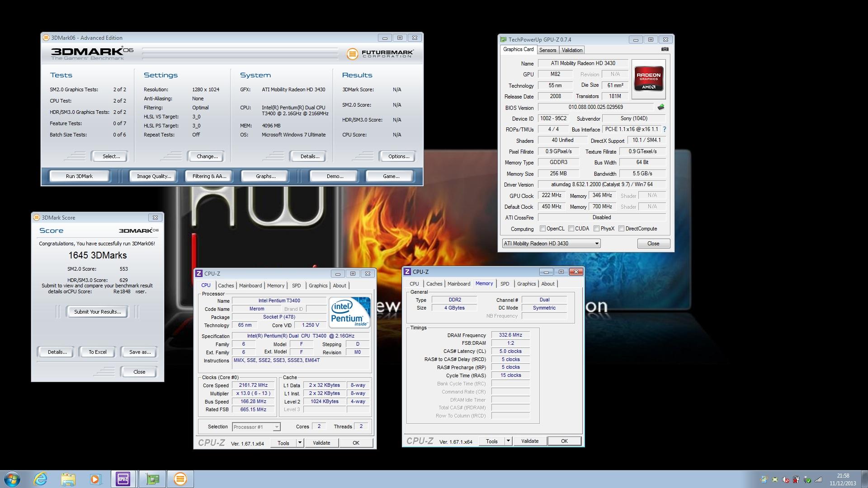
Task: Click Validate in CPU-Z memory window
Action: (530, 441)
